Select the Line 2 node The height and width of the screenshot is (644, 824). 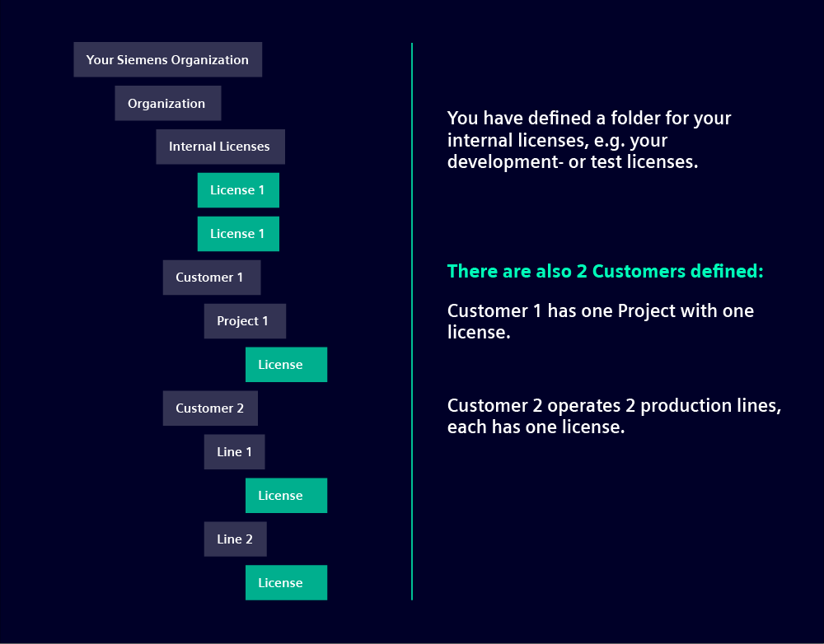coord(236,539)
